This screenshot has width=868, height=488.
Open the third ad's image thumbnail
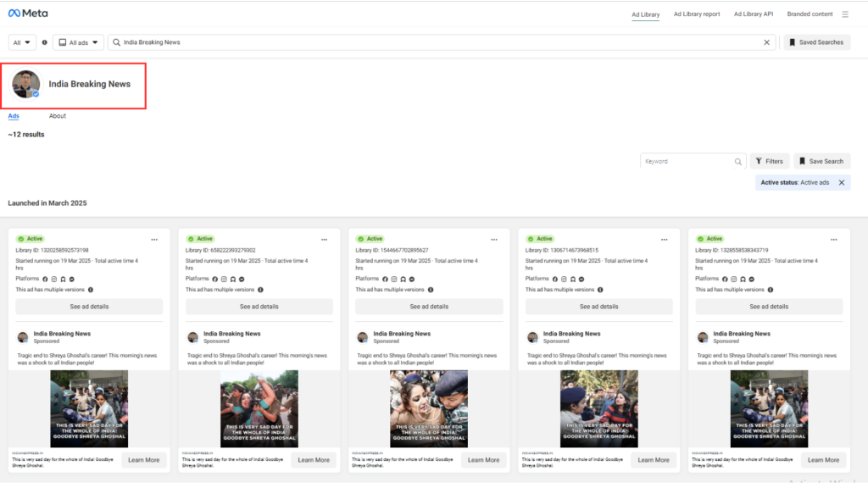tap(429, 409)
